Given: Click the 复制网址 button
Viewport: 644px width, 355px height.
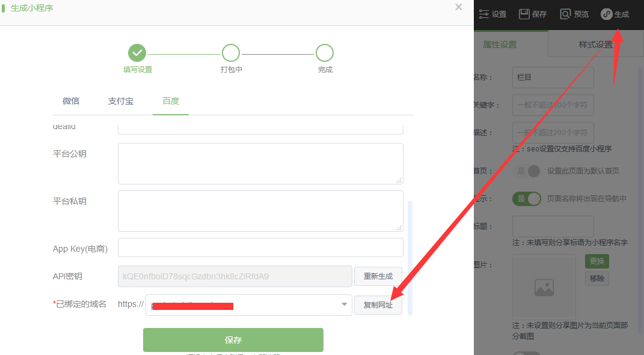Looking at the screenshot, I should (378, 305).
